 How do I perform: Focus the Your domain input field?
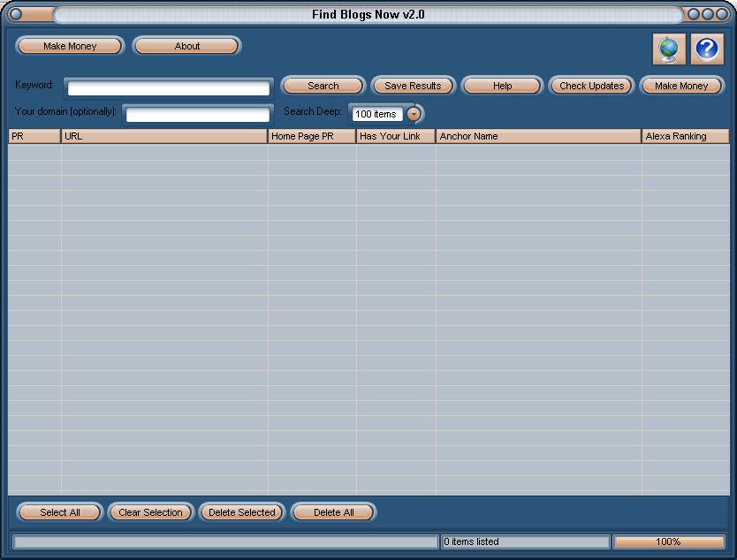click(198, 115)
